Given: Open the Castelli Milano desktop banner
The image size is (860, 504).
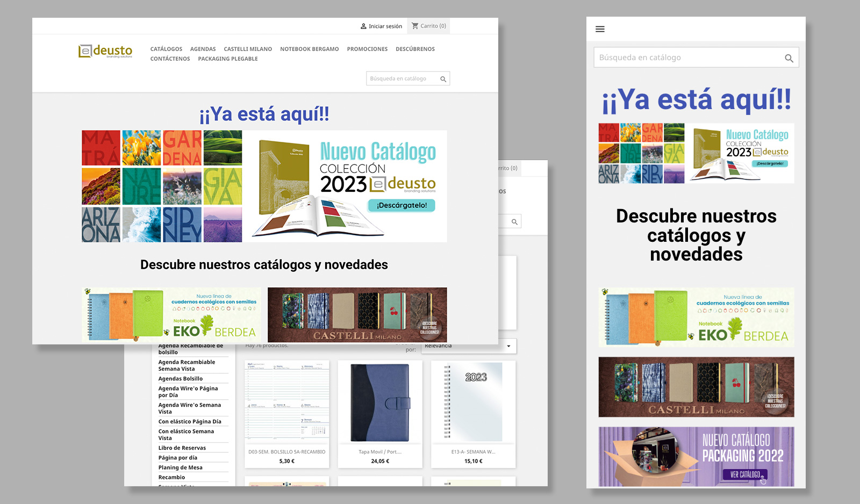Looking at the screenshot, I should pos(357,315).
